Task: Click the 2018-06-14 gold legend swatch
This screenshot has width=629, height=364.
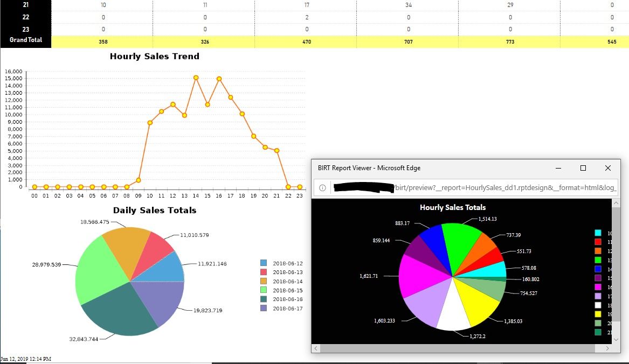Action: click(x=264, y=281)
